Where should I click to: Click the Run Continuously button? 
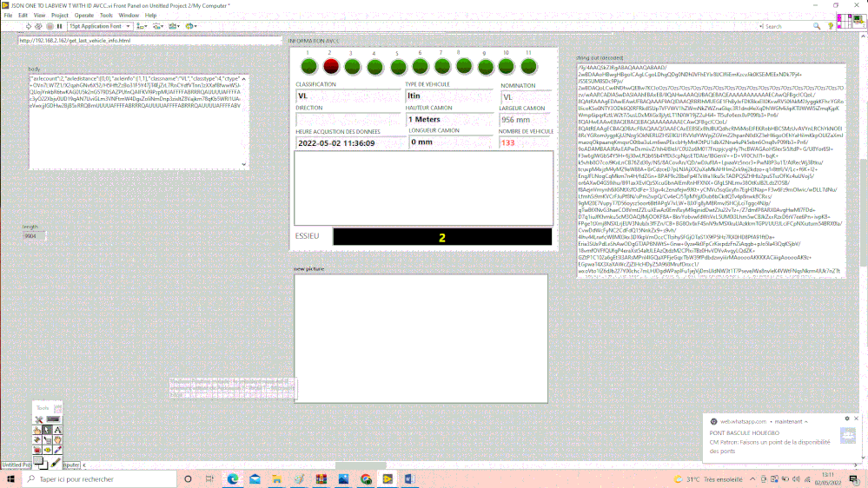pyautogui.click(x=38, y=26)
